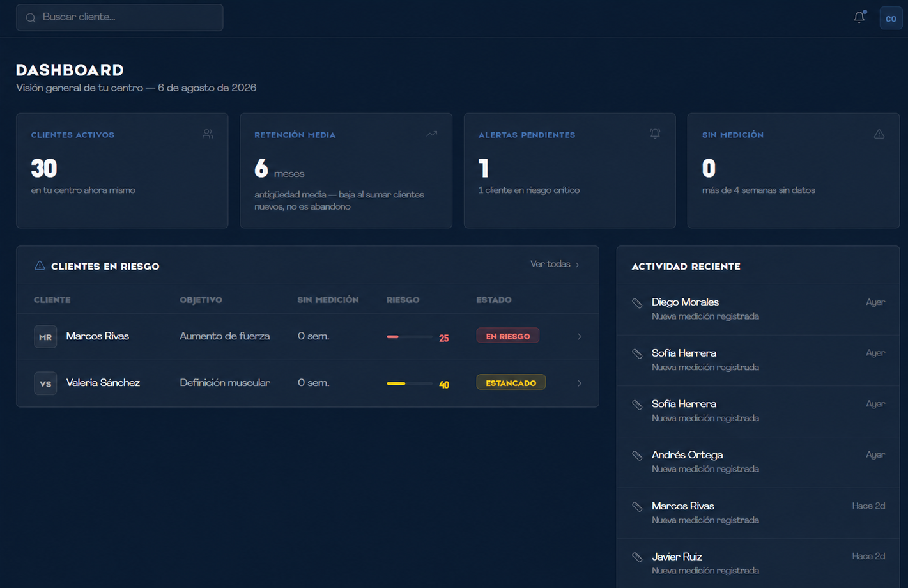The width and height of the screenshot is (908, 588).
Task: Click the trend arrow icon in Retención Media
Action: pyautogui.click(x=432, y=134)
